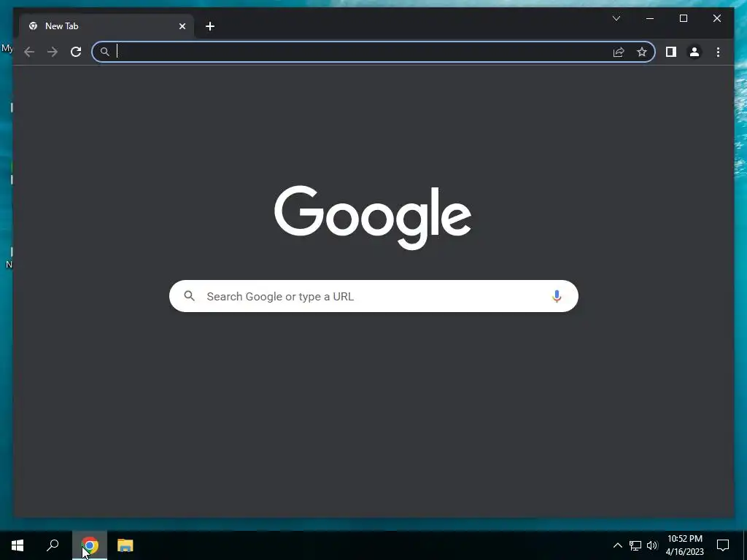This screenshot has width=747, height=560.
Task: Open a new tab with plus button
Action: point(210,26)
